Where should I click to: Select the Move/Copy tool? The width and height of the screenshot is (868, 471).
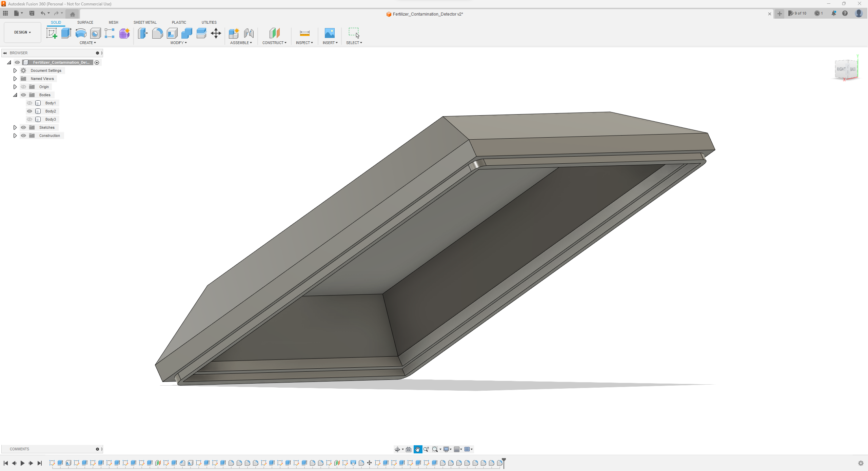coord(216,33)
